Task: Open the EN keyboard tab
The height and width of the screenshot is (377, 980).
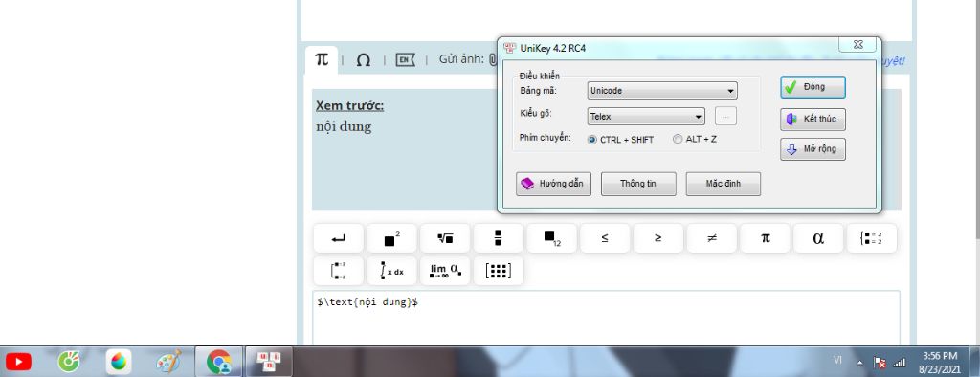Action: click(405, 60)
